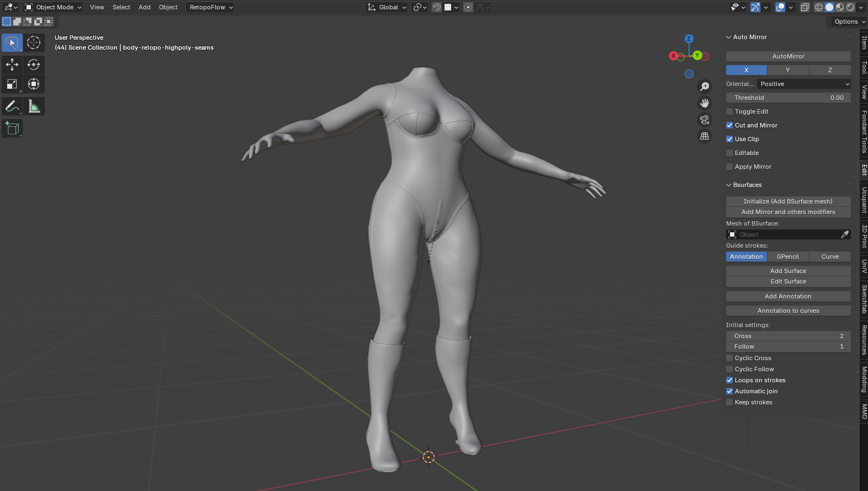
Task: Open the Object menu
Action: (x=168, y=7)
